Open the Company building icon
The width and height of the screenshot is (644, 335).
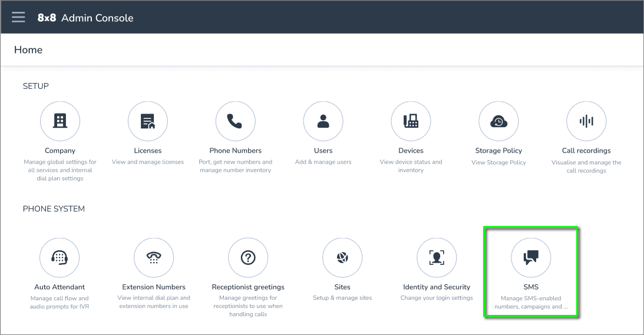(x=60, y=121)
